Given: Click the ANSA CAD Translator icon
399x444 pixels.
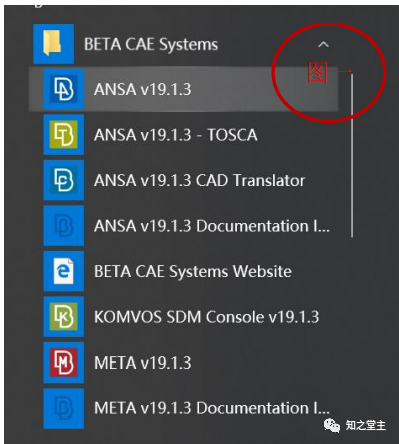Looking at the screenshot, I should tap(63, 180).
